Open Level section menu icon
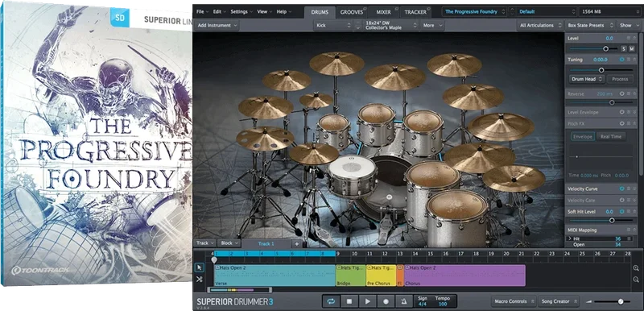The height and width of the screenshot is (311, 644). tap(629, 38)
